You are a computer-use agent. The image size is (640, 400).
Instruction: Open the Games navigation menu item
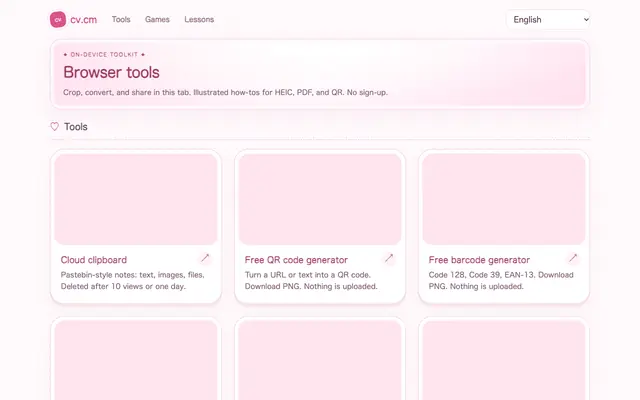(157, 20)
